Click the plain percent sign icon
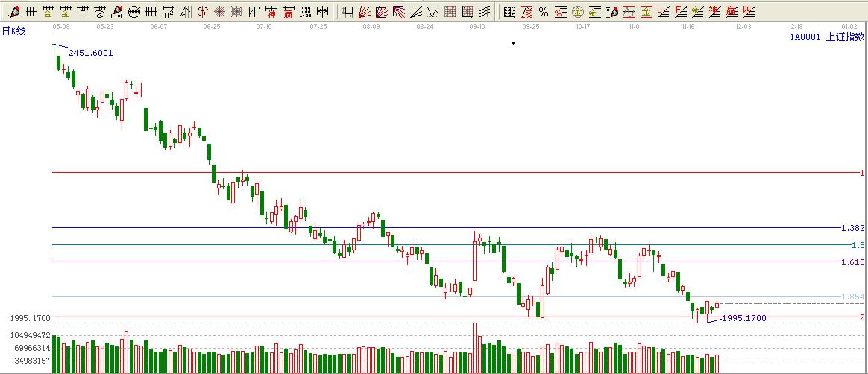Viewport: 868px width, 374px height. (543, 12)
